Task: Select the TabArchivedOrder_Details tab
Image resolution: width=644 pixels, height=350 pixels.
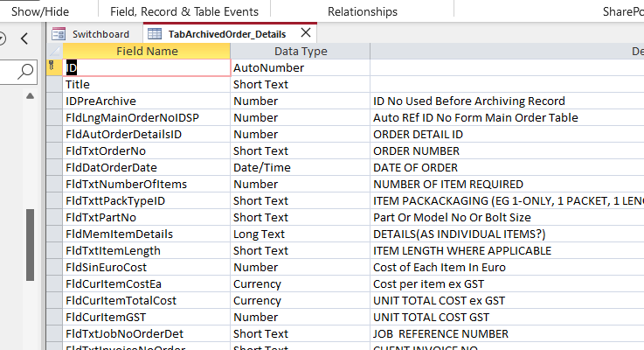Action: [226, 34]
